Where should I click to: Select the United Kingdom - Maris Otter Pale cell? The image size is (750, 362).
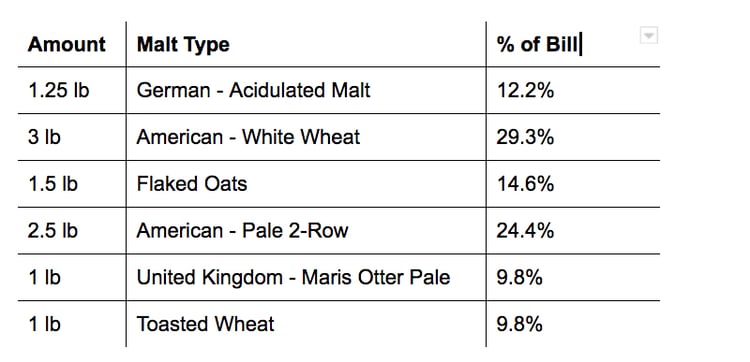tap(306, 277)
